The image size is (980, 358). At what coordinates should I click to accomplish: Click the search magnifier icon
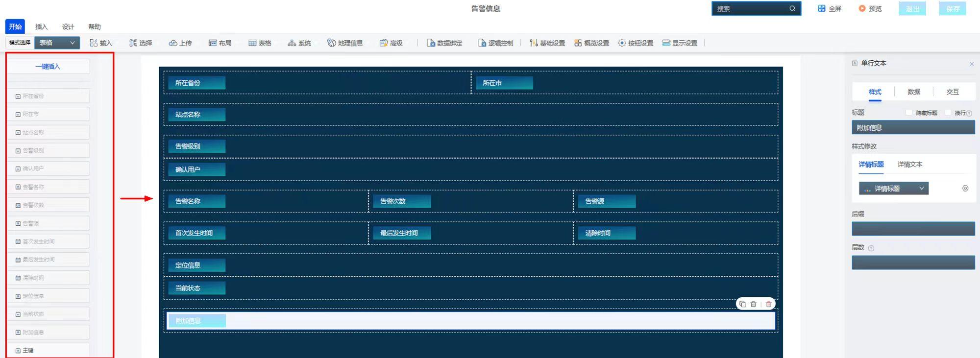[792, 8]
